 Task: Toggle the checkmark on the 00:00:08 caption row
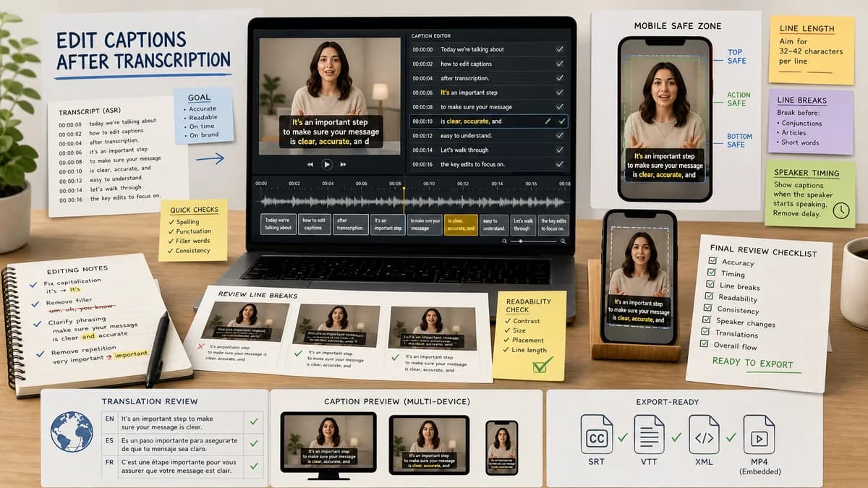tap(559, 107)
